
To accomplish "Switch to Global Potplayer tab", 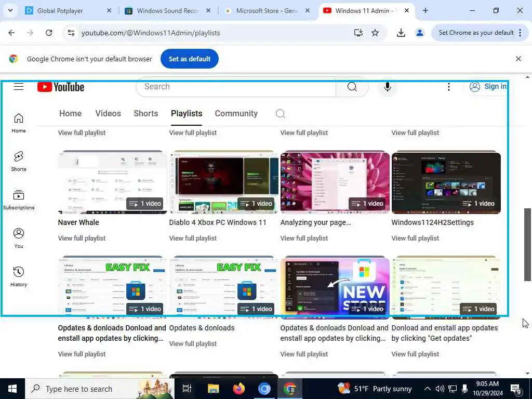I will [x=69, y=11].
